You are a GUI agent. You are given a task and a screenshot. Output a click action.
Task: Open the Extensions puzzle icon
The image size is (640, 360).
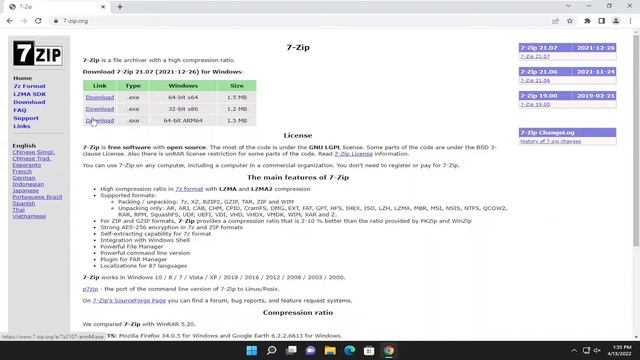pyautogui.click(x=587, y=21)
